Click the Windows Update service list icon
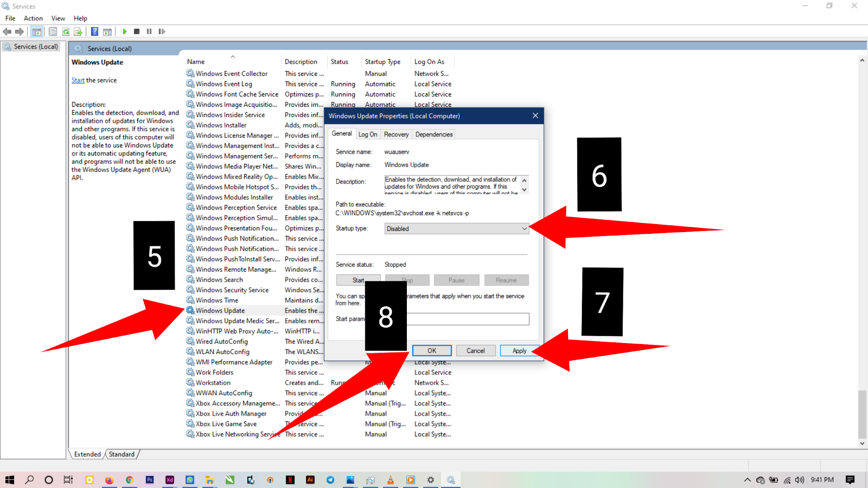 pos(190,311)
